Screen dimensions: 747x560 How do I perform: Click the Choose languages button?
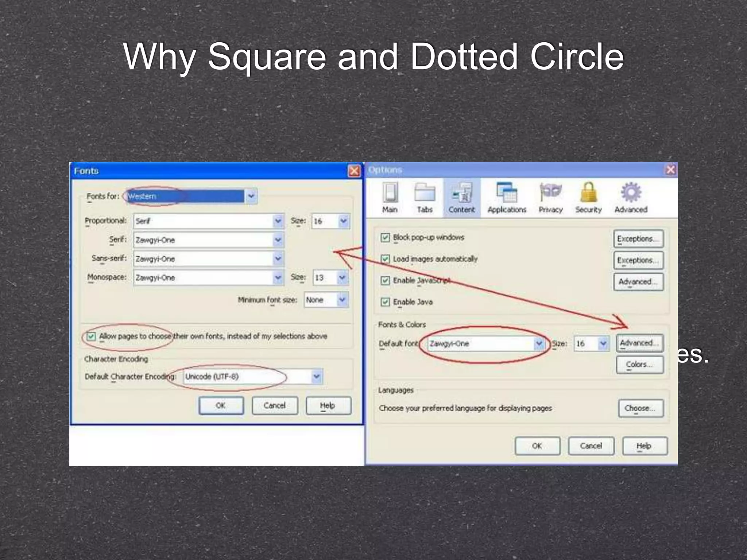click(641, 408)
